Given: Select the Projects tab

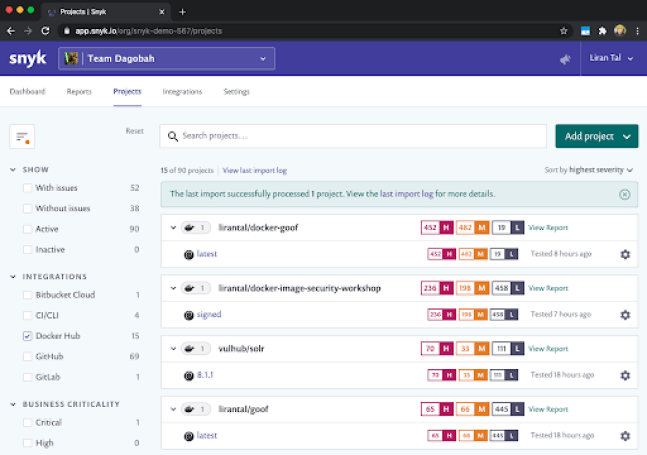Looking at the screenshot, I should pos(127,92).
